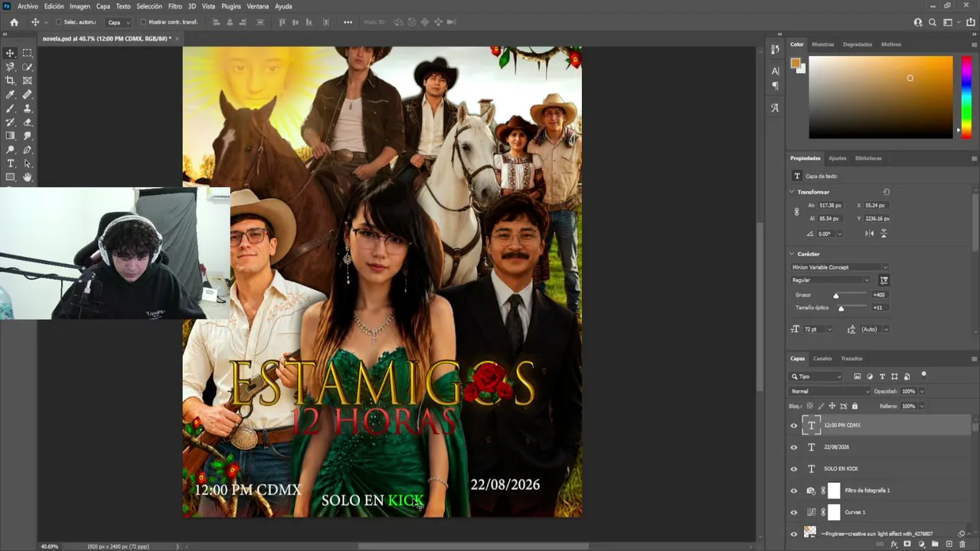Hide the Pngtree creative sun layer

pos(794,533)
